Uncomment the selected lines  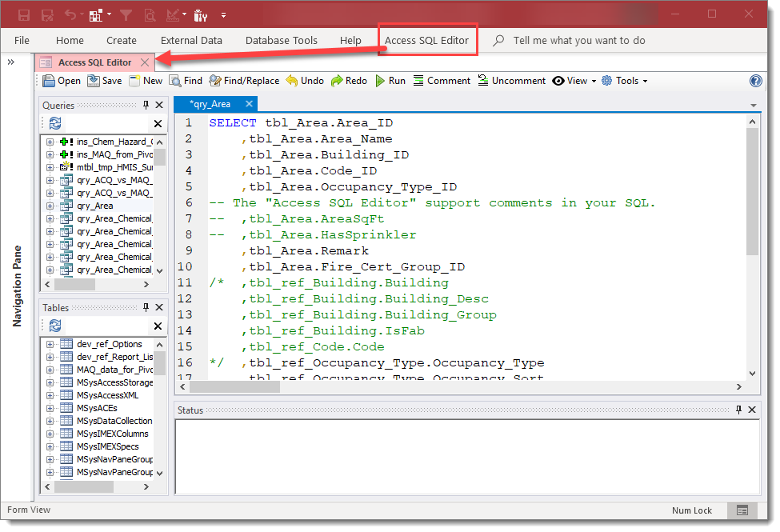click(511, 81)
